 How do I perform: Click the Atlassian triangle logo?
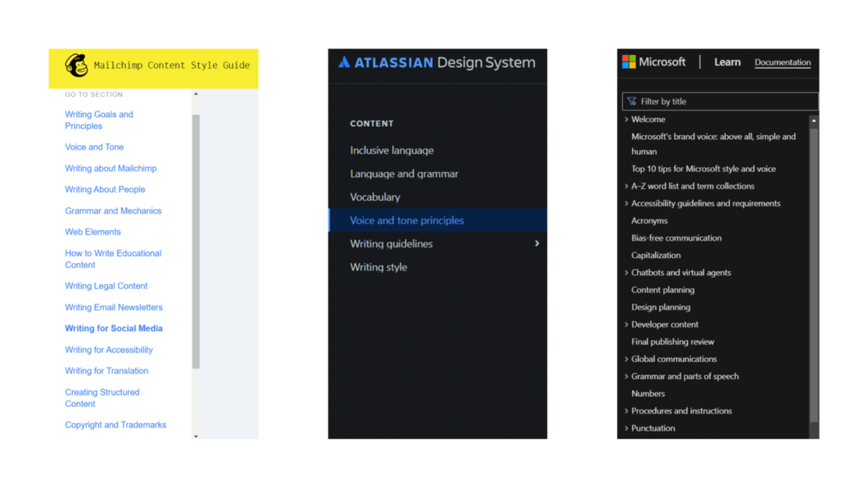pyautogui.click(x=344, y=62)
